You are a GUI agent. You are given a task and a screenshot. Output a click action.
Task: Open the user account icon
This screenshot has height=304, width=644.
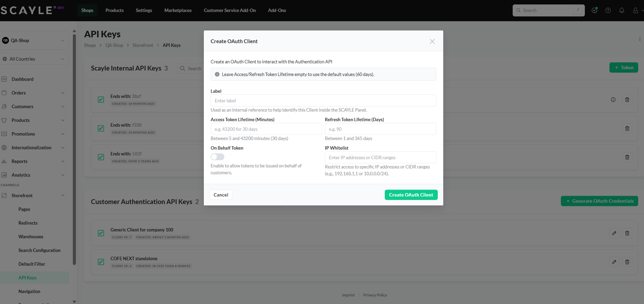[635, 10]
